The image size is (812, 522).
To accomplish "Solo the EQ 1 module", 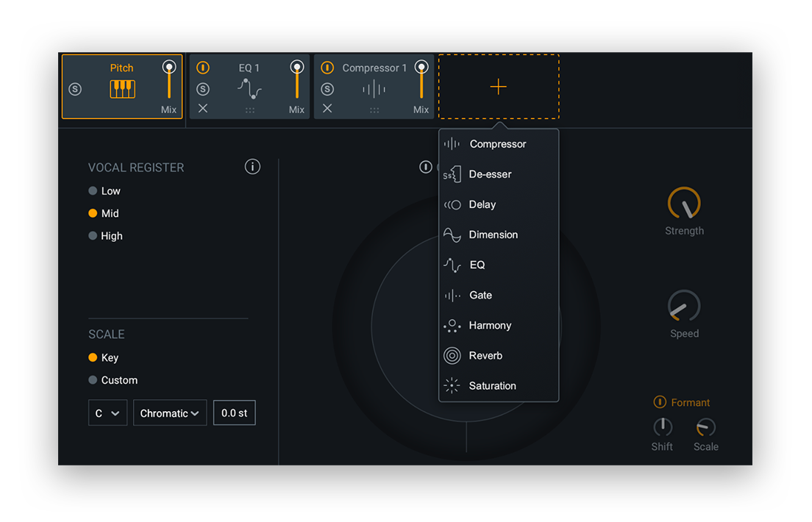I will coord(203,89).
